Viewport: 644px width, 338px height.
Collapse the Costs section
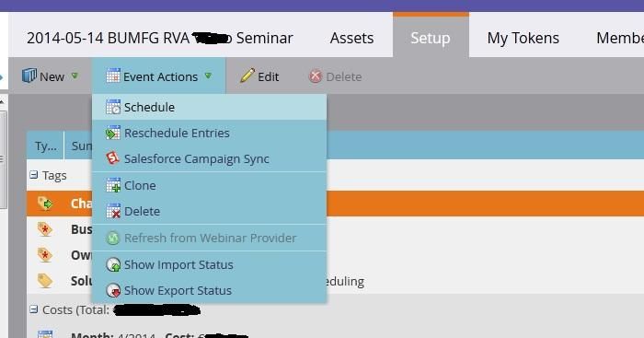pyautogui.click(x=34, y=309)
